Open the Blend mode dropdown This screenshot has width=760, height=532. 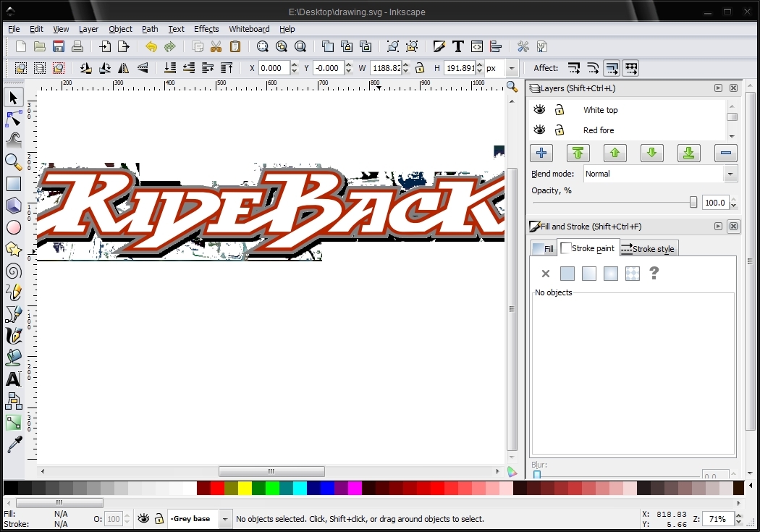pyautogui.click(x=730, y=174)
